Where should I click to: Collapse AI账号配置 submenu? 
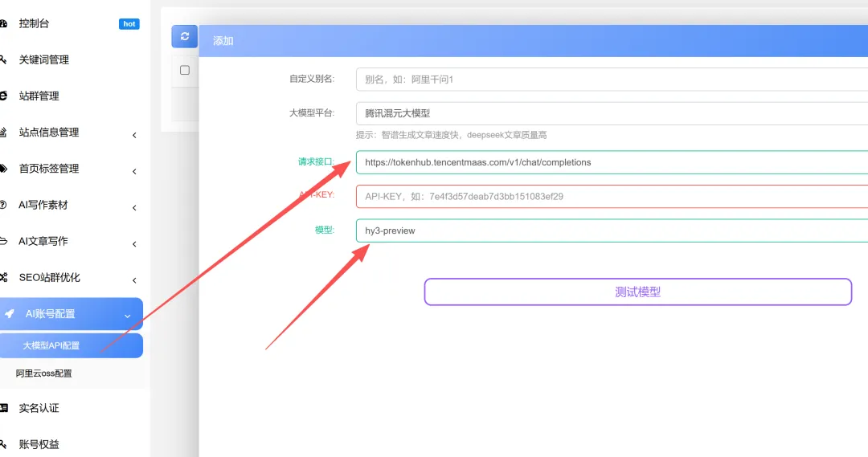pyautogui.click(x=72, y=314)
